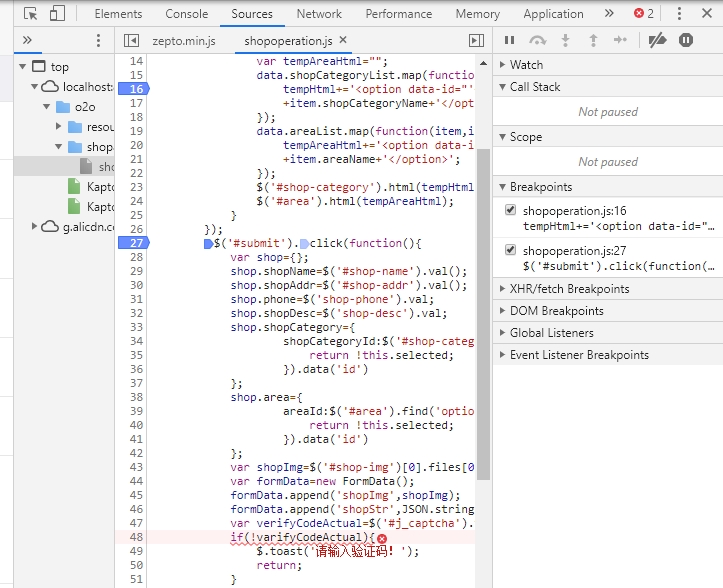
Task: Uncheck breakpoint shopoperation.js:16 checkbox
Action: 511,210
